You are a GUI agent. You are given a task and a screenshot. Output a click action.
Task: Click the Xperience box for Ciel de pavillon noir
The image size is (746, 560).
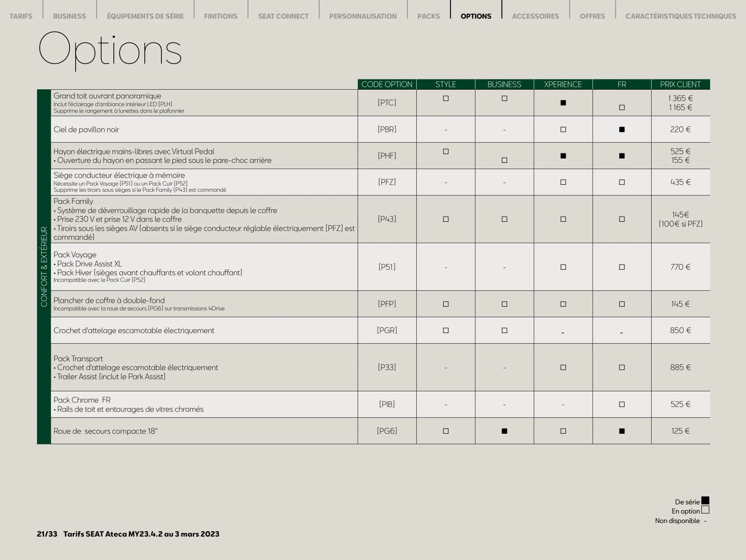coord(563,130)
